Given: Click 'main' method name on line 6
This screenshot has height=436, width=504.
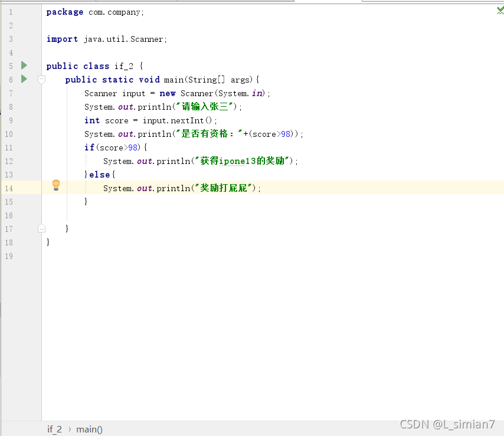Looking at the screenshot, I should click(174, 80).
